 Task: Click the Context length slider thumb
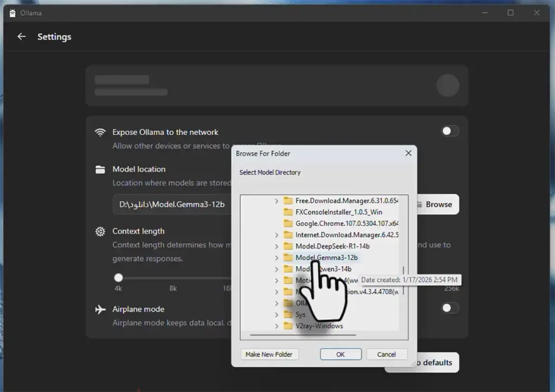118,277
